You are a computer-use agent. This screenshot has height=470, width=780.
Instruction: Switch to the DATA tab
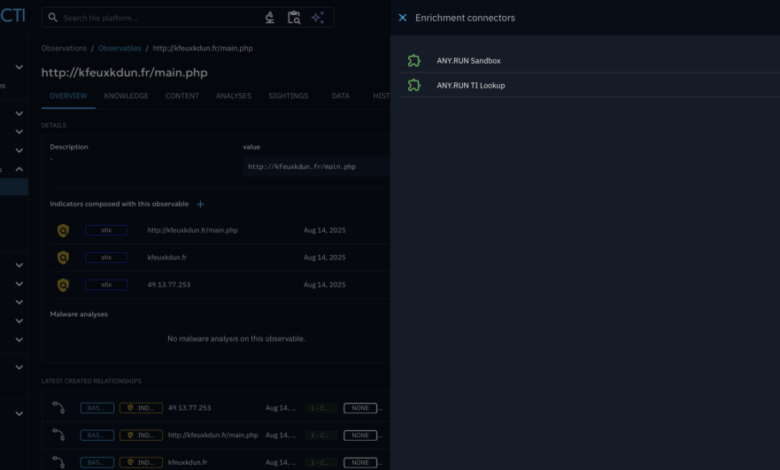pyautogui.click(x=341, y=96)
